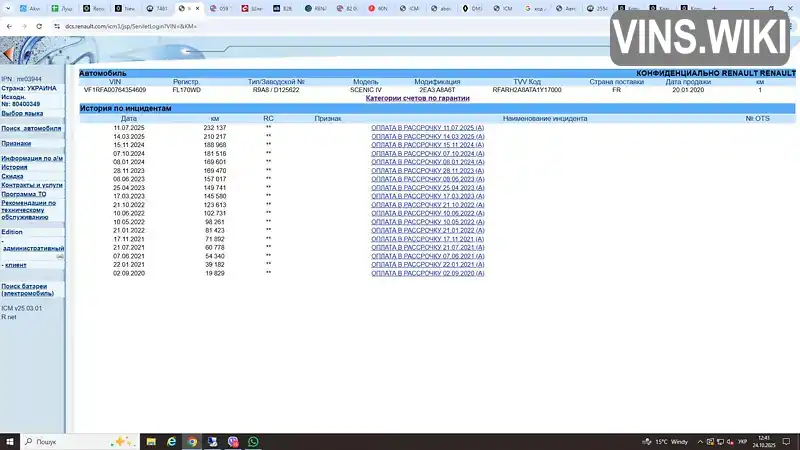Image resolution: width=800 pixels, height=450 pixels.
Task: Open incident 'ОПЛАТА В РАССРОЧКУ 11.07.2025 (A)'
Action: [427, 128]
